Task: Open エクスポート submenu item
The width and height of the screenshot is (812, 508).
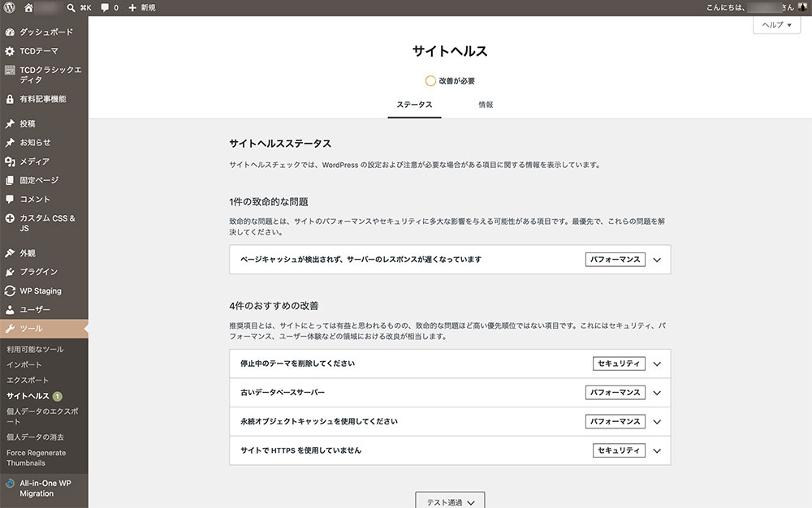Action: tap(28, 381)
